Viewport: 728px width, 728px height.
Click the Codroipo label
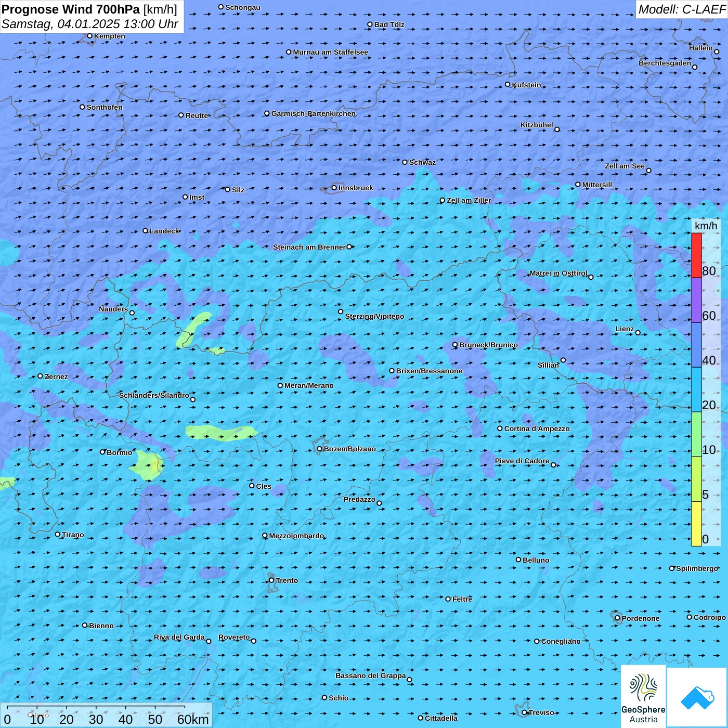pos(709,617)
